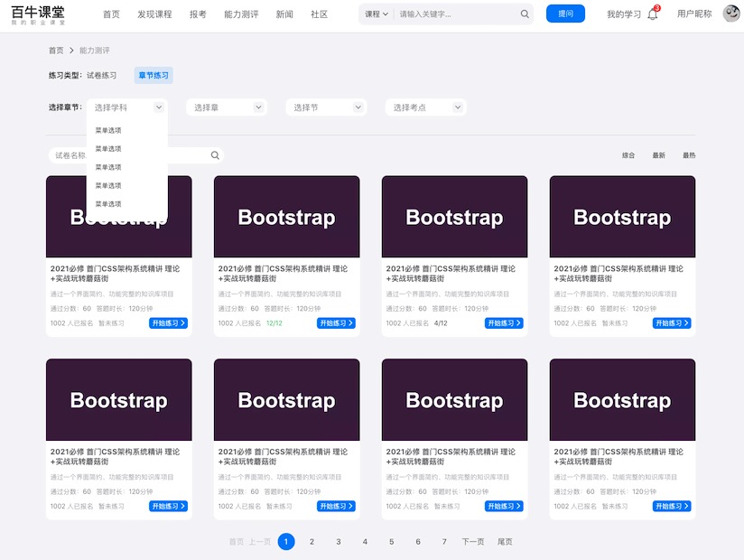Screen dimensions: 744x560
Task: Go to 发现课程 in the navigation
Action: [x=154, y=14]
